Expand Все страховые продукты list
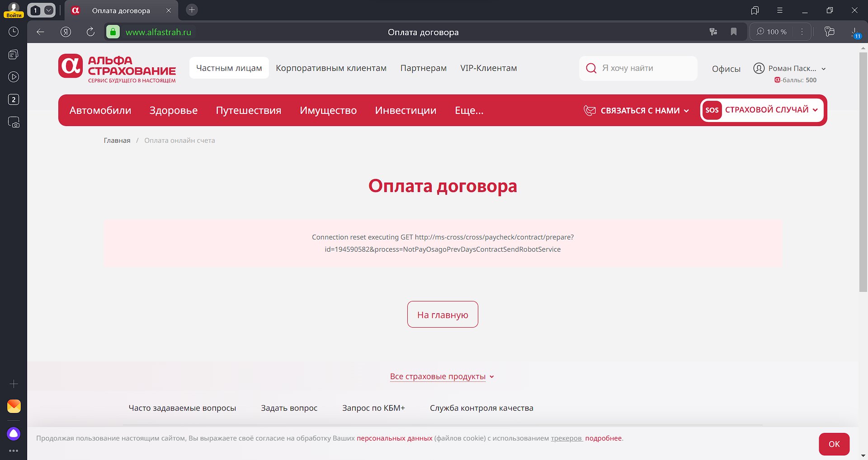 pyautogui.click(x=442, y=376)
